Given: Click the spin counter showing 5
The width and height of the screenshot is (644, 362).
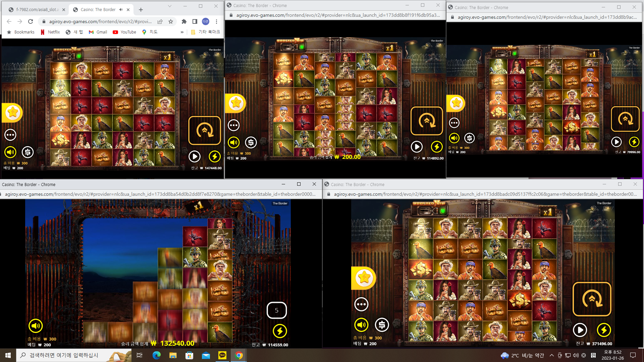Looking at the screenshot, I should click(x=277, y=310).
